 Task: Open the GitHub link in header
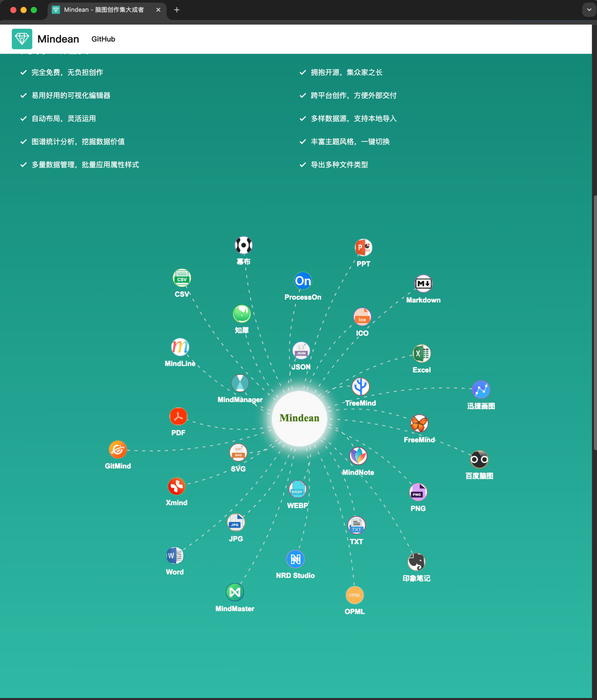pos(103,39)
